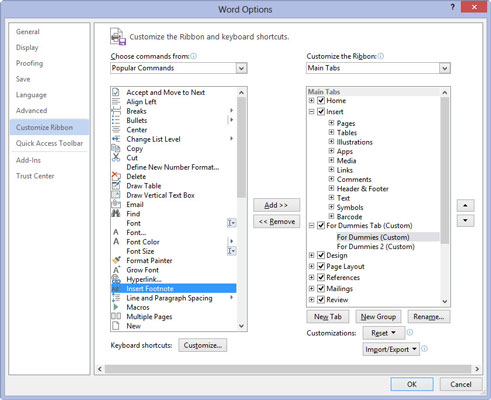The image size is (491, 400).
Task: Click info icon beside Customize the Ribbon
Action: (380, 56)
